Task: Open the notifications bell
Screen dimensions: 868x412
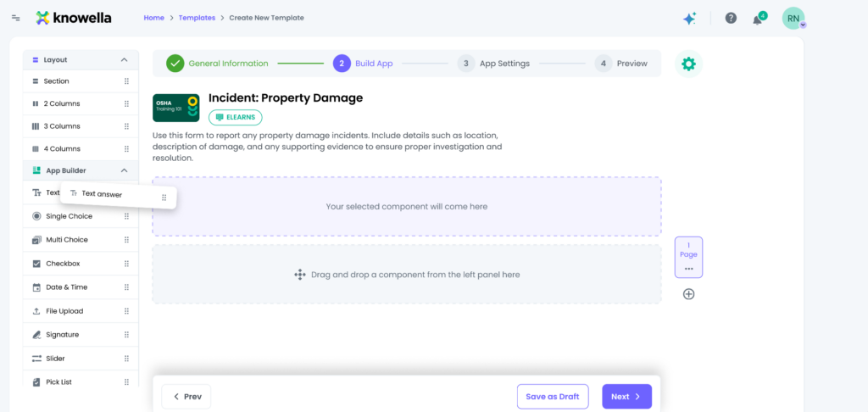Action: pyautogui.click(x=757, y=19)
